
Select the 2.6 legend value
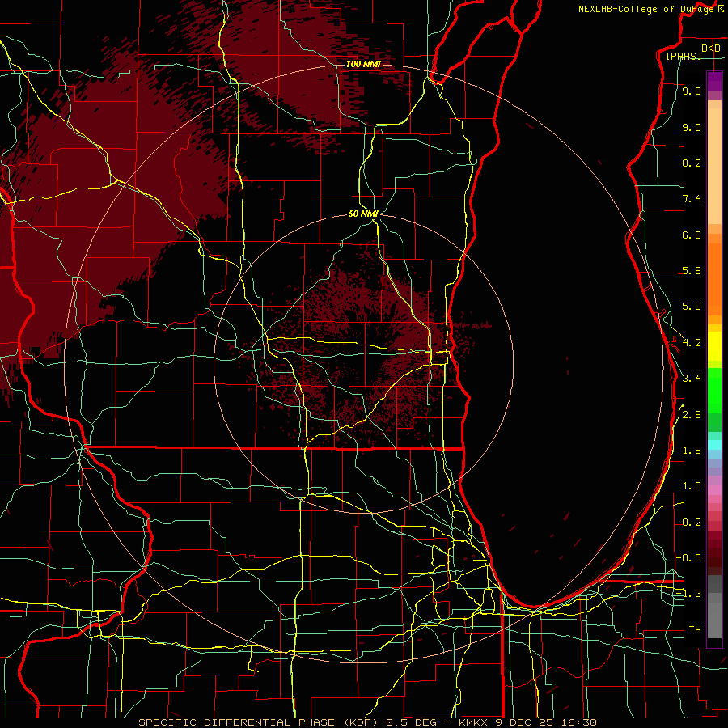tap(692, 415)
